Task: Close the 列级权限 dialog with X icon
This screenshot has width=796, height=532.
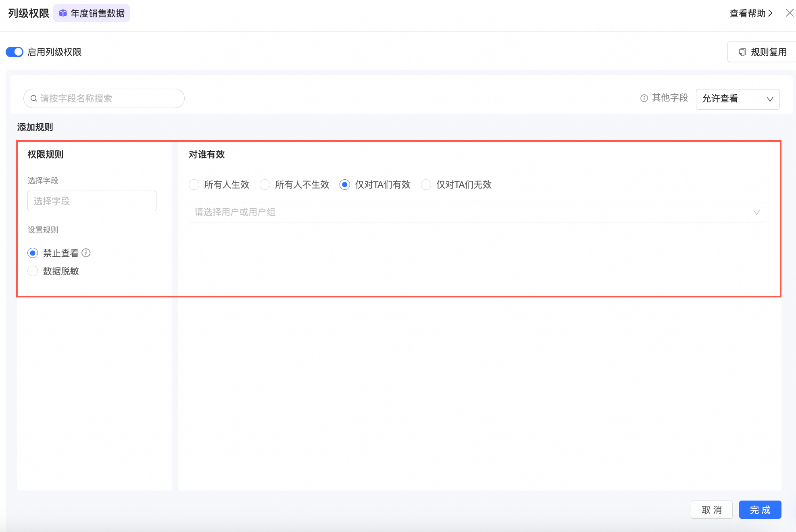Action: tap(790, 13)
